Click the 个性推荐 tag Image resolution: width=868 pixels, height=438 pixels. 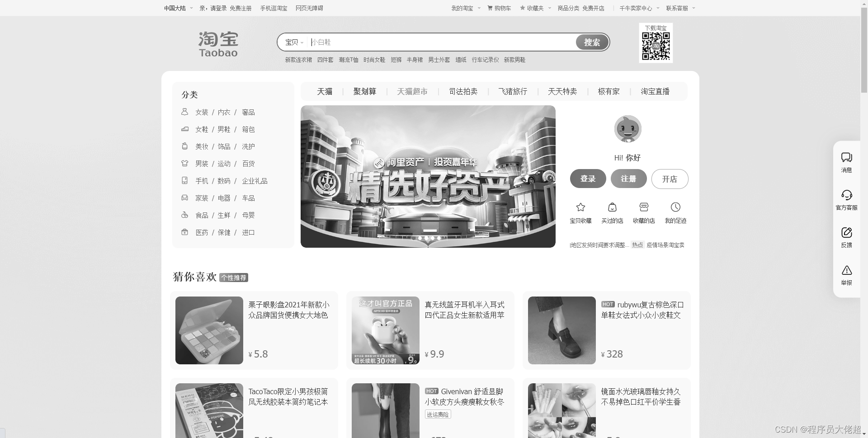tap(234, 278)
